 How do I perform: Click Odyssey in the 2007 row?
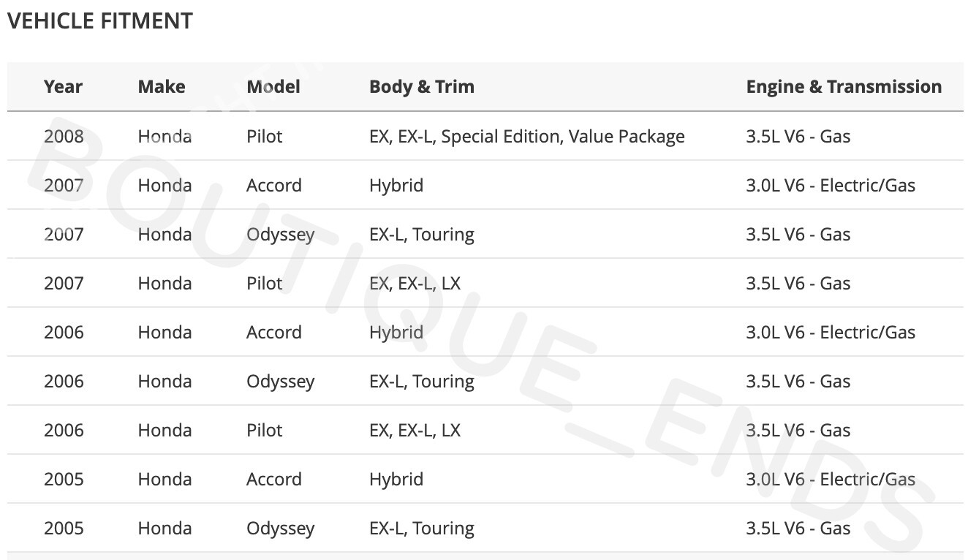point(280,234)
